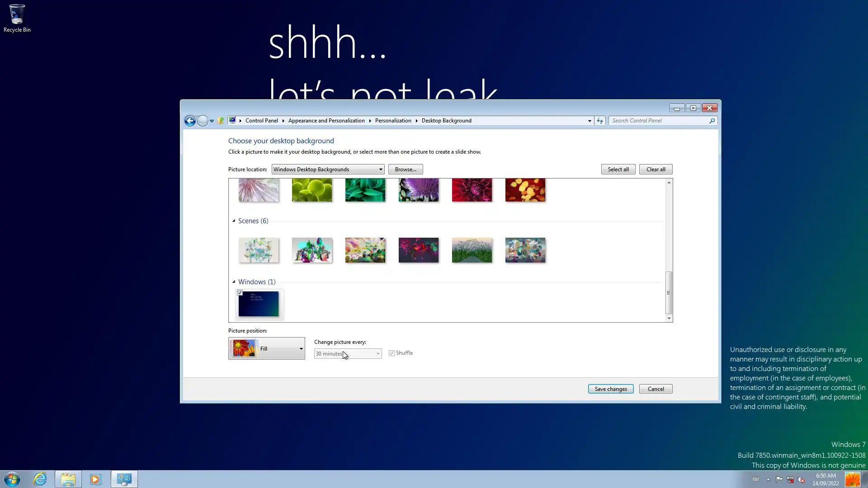
Task: Click the refresh icon beside address bar
Action: click(600, 121)
